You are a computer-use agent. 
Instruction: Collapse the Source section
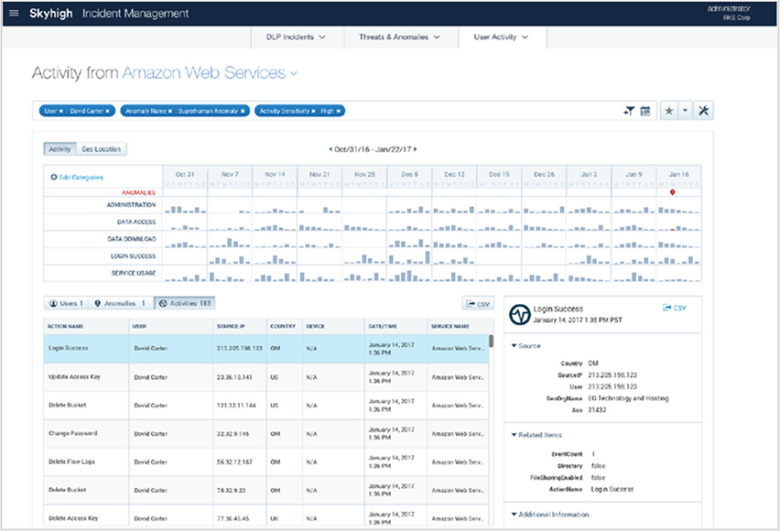coord(525,345)
